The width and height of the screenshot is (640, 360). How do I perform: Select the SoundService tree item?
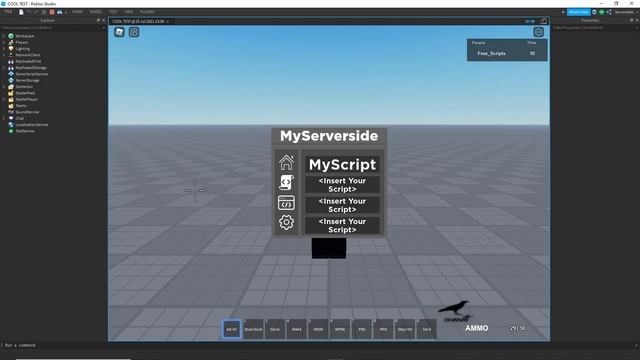(27, 112)
